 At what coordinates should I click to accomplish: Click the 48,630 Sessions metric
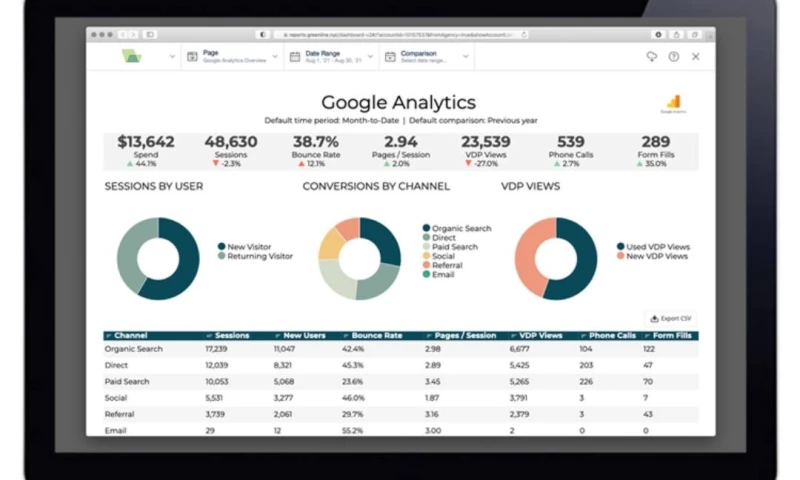(231, 150)
